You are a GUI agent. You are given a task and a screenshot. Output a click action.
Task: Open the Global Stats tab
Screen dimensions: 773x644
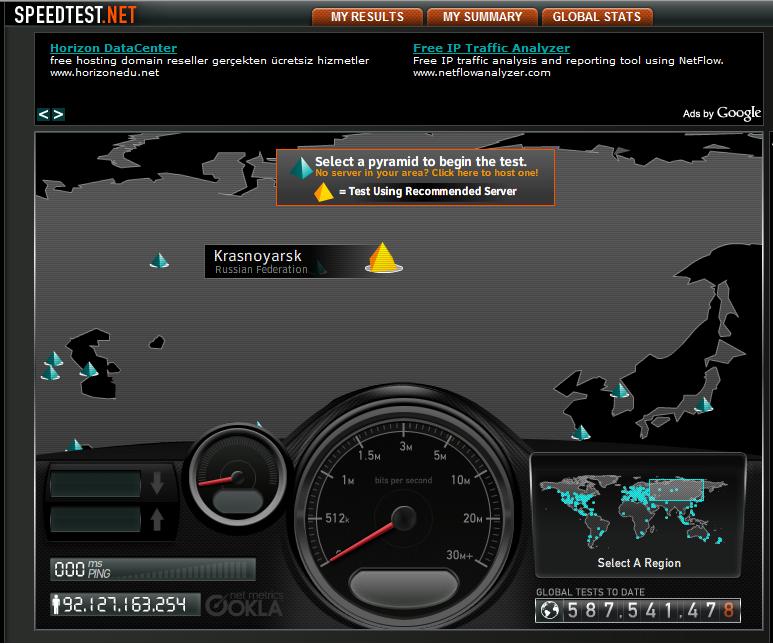597,17
